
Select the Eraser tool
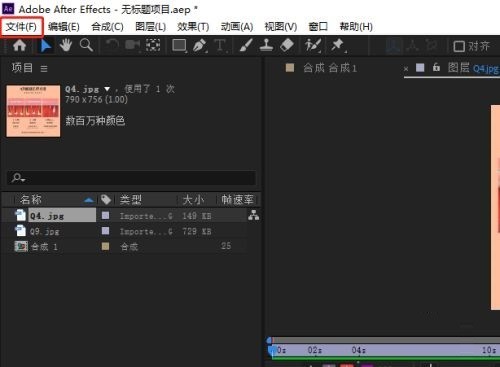click(x=287, y=45)
